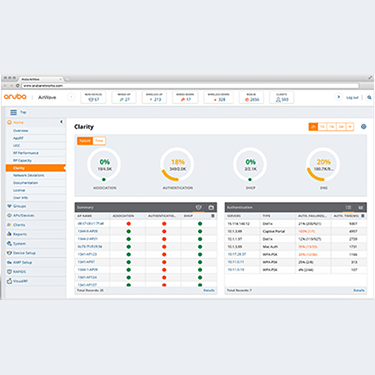Open the search magnifier icon near Log out
The width and height of the screenshot is (375, 375).
coord(369,97)
